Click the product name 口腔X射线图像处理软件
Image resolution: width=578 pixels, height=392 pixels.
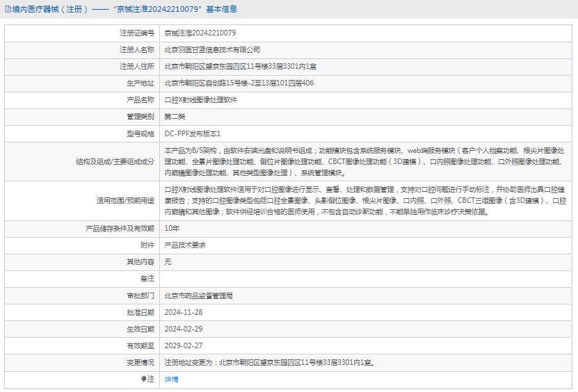(x=200, y=100)
